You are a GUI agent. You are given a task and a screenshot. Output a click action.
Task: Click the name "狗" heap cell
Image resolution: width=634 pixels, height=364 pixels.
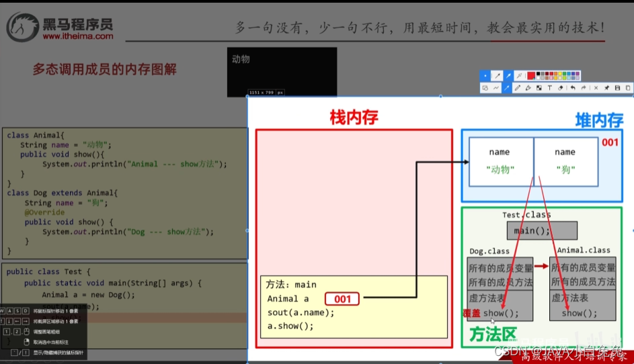(x=565, y=162)
